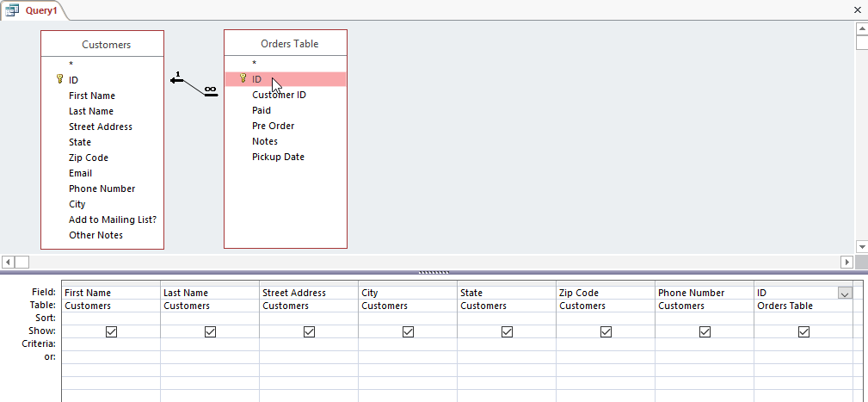Click the City field cell in grid
The width and height of the screenshot is (868, 402).
(408, 293)
